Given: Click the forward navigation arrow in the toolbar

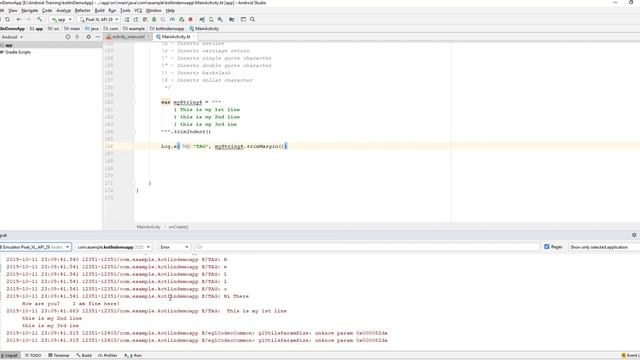Looking at the screenshot, I should pos(29,19).
